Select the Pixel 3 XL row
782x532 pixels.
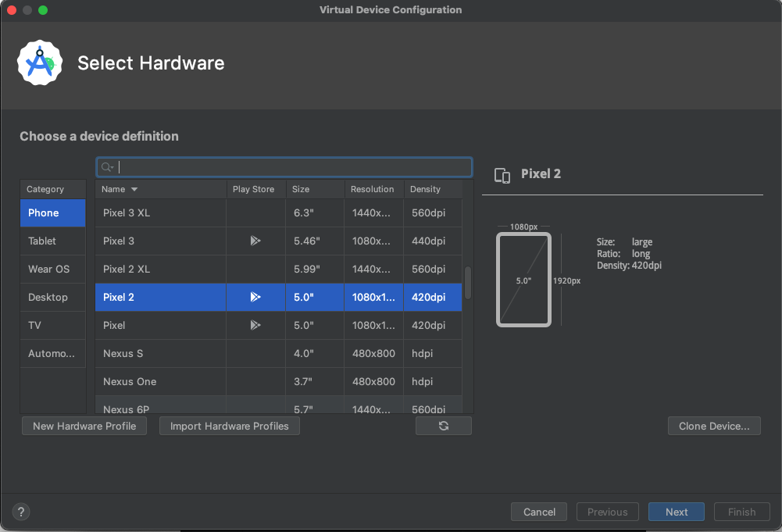(278, 213)
